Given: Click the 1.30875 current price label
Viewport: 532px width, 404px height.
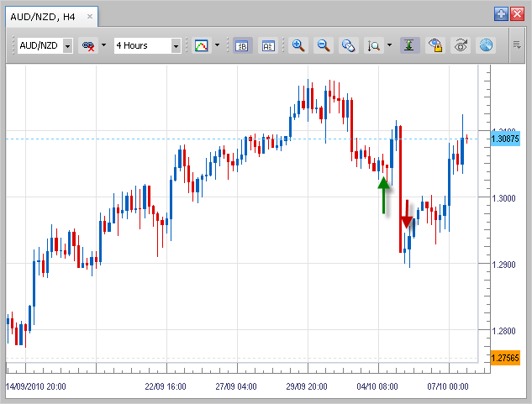Looking at the screenshot, I should pos(505,139).
